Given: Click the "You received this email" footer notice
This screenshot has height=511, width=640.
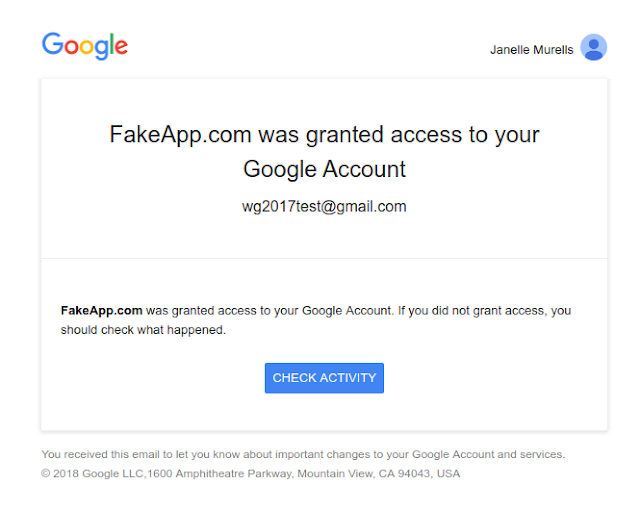Looking at the screenshot, I should [120, 454].
